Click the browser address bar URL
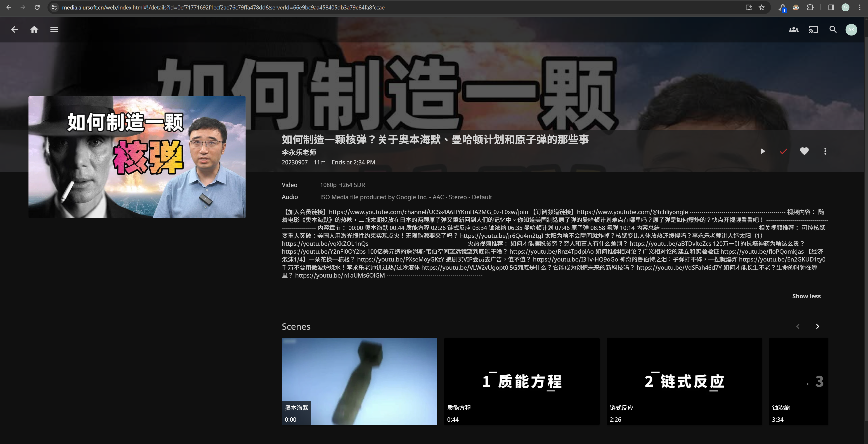The width and height of the screenshot is (868, 444). [x=223, y=7]
